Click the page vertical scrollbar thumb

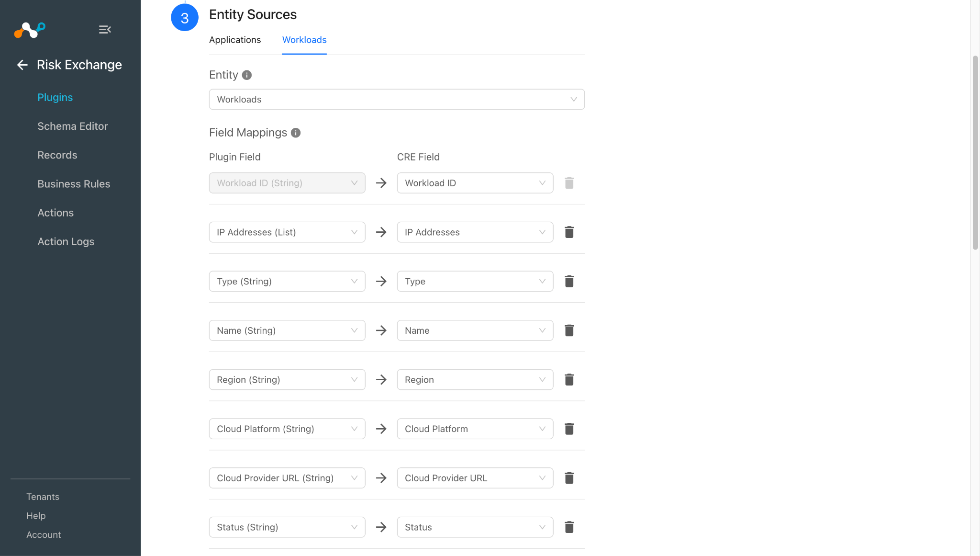[x=975, y=152]
